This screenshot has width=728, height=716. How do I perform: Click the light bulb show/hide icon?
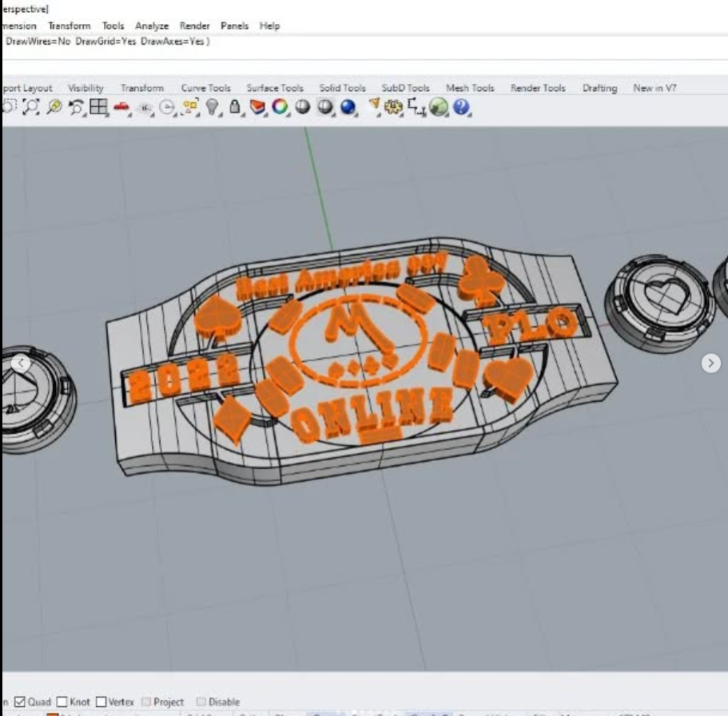tap(213, 107)
